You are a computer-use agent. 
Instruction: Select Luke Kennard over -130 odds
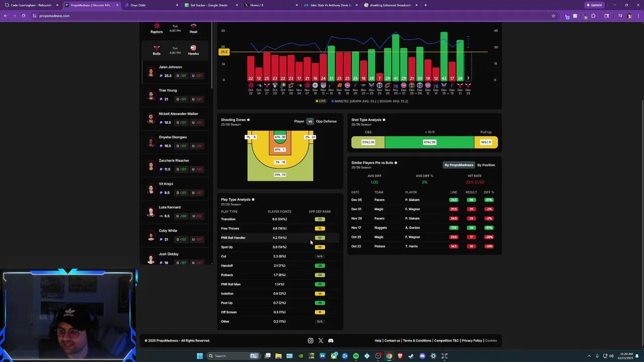tap(182, 216)
